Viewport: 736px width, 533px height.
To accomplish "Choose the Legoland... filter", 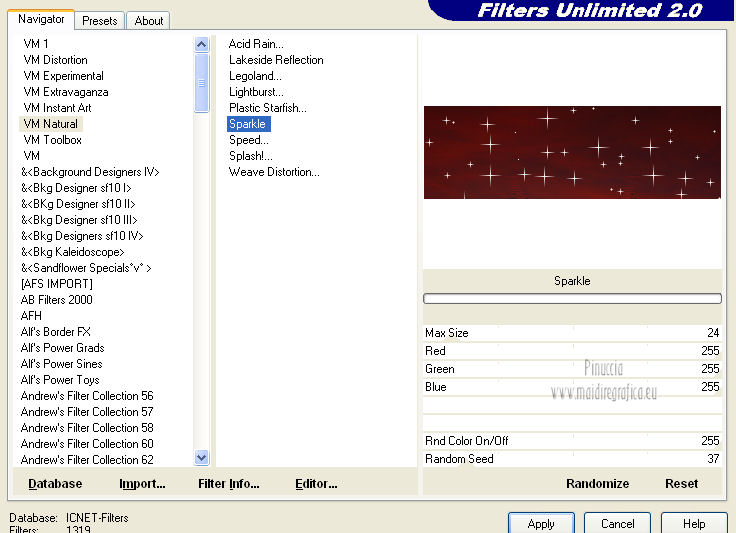I will click(x=255, y=76).
